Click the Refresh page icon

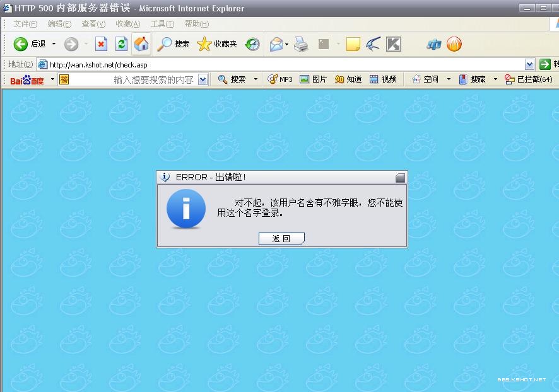(x=122, y=44)
